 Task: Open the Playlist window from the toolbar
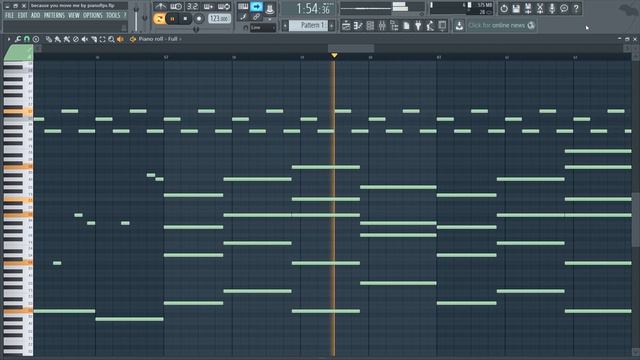tap(346, 26)
